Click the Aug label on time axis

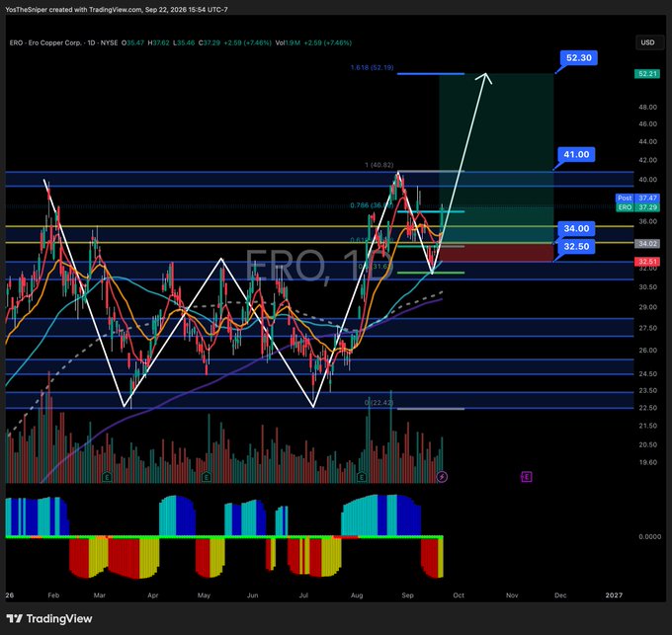pyautogui.click(x=357, y=595)
